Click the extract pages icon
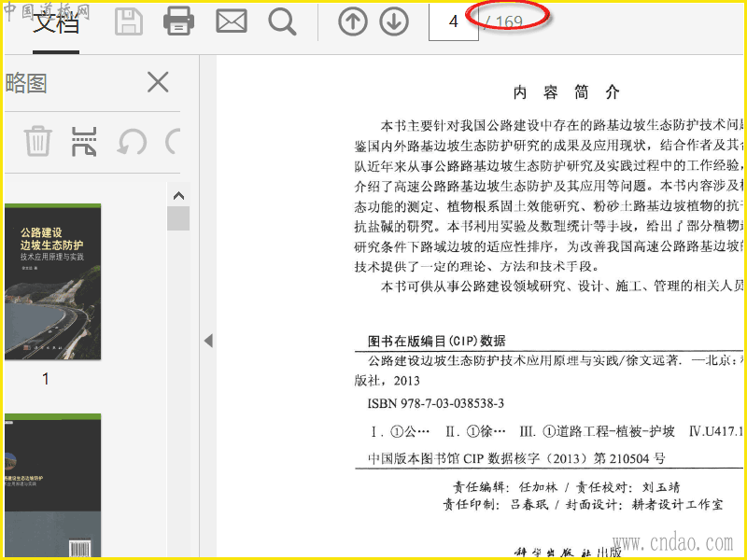The height and width of the screenshot is (560, 747). (x=84, y=142)
